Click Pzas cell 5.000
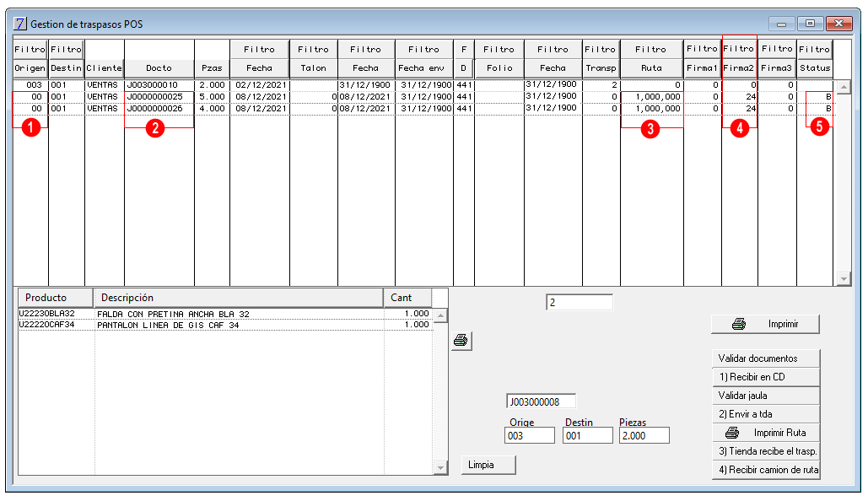The width and height of the screenshot is (868, 501). tap(212, 97)
